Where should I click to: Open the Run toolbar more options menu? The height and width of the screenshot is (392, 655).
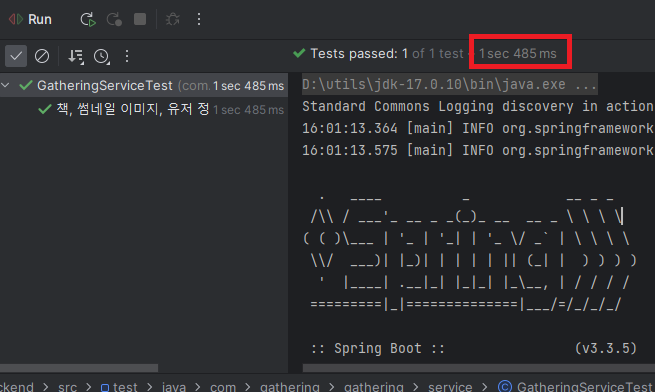[x=199, y=19]
